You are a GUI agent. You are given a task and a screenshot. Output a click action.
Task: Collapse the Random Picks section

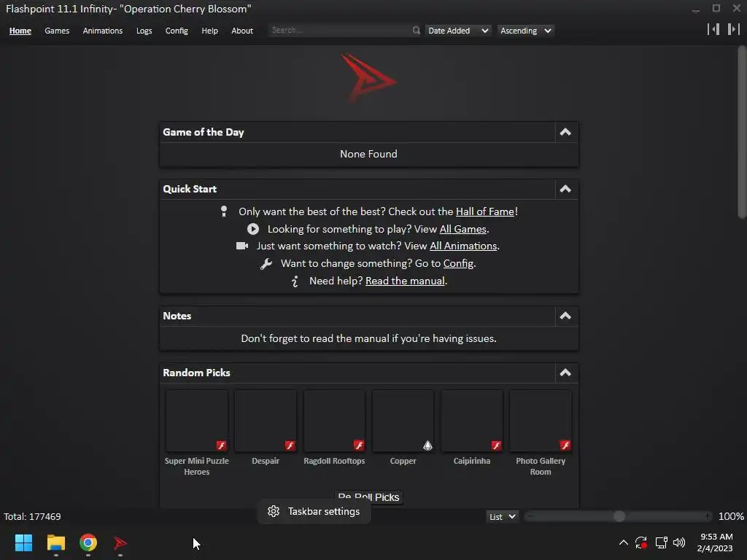(565, 373)
